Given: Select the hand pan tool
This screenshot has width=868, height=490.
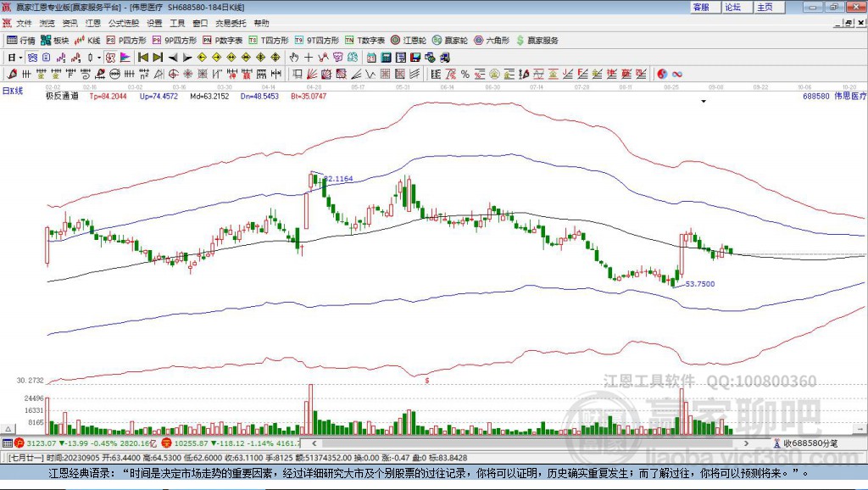Looking at the screenshot, I should 294,58.
